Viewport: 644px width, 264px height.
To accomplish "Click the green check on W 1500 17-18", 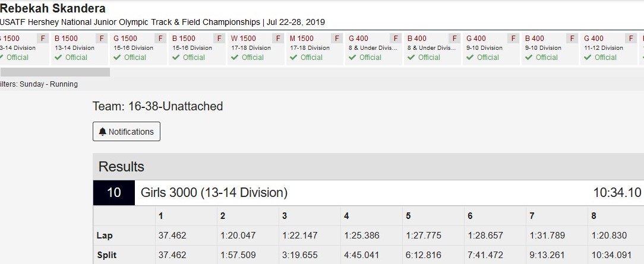I will pos(234,58).
